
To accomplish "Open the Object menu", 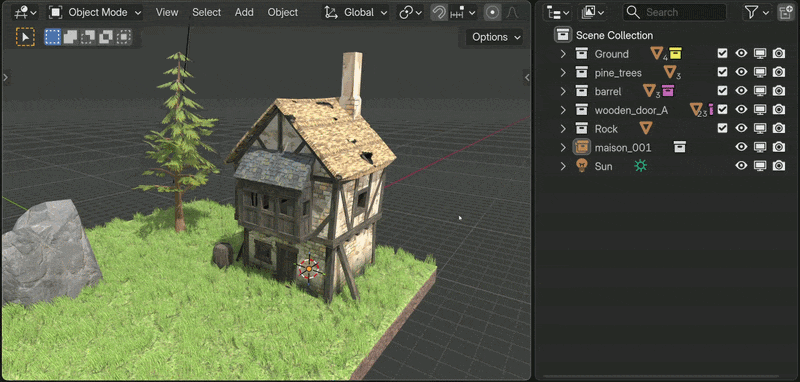I will (x=283, y=12).
